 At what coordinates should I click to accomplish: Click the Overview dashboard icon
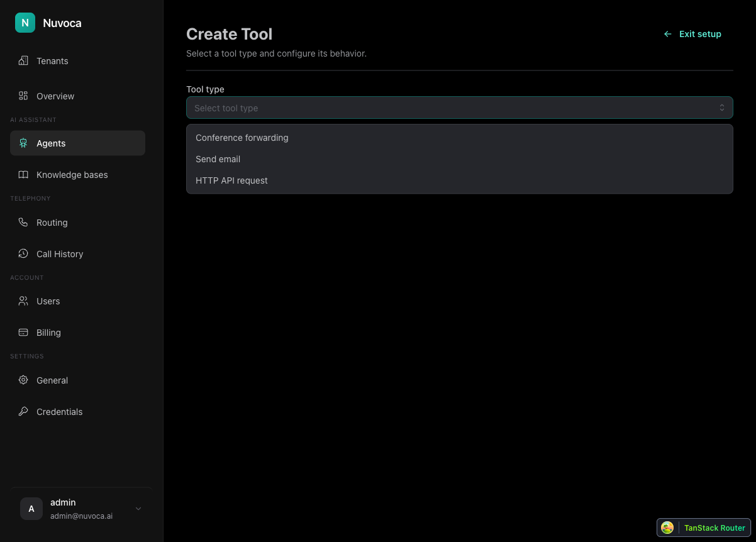click(x=23, y=96)
